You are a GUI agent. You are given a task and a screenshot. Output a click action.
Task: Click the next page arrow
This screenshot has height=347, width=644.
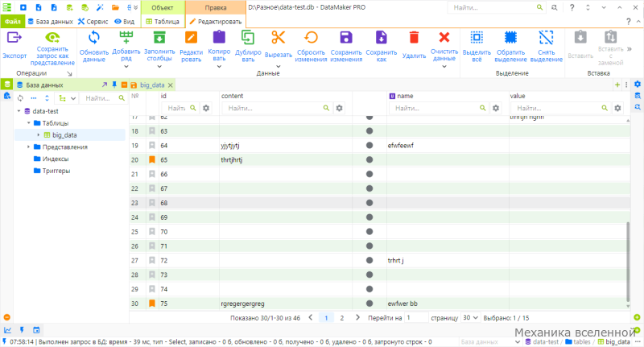357,317
